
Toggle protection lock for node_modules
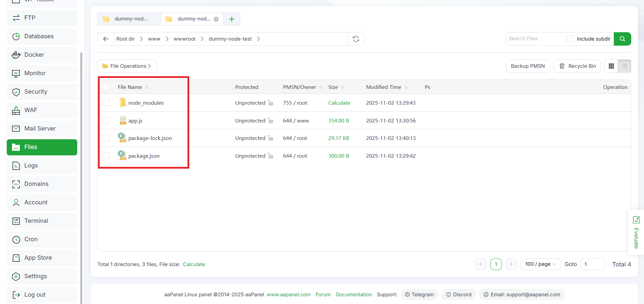(x=270, y=103)
